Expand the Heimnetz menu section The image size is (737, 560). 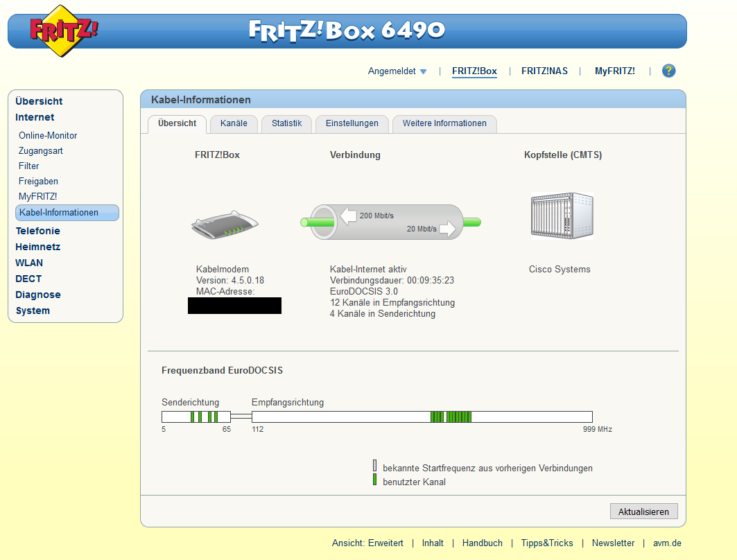(x=37, y=247)
